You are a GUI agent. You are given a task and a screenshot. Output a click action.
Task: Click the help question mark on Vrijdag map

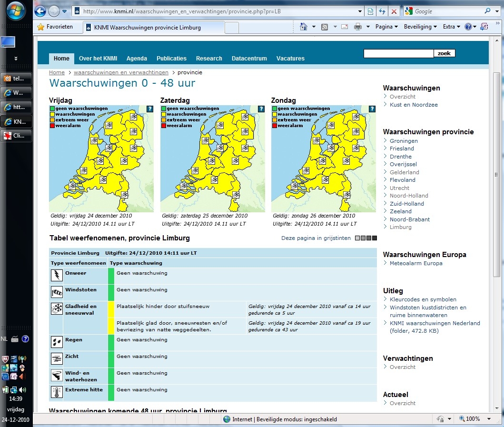coord(150,109)
